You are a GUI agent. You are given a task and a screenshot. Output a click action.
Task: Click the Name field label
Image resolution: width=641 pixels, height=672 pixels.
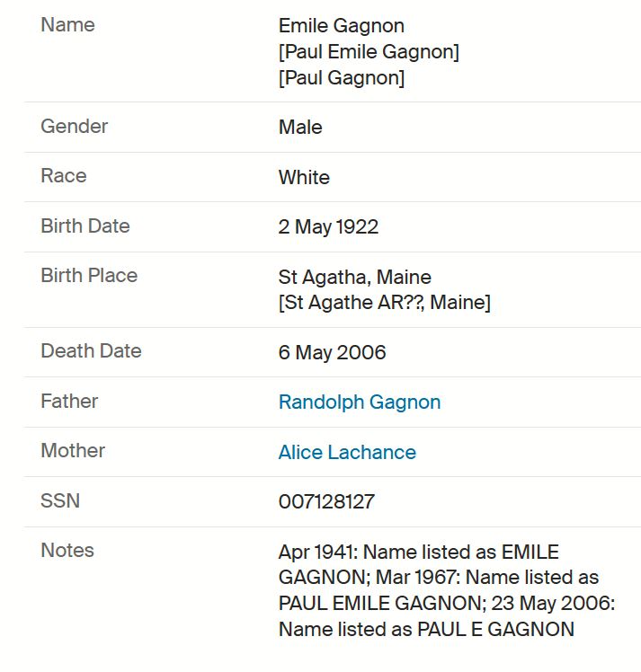click(67, 25)
